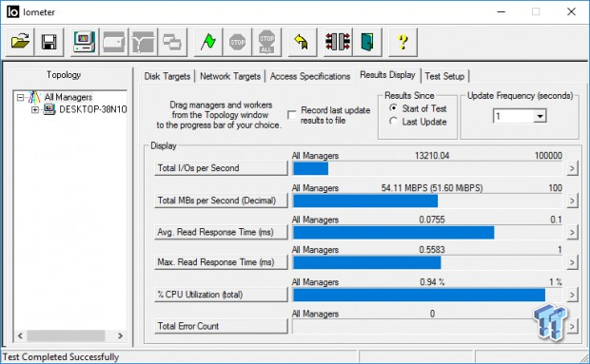Switch to the Disk Targets tab
The image size is (590, 364).
click(167, 76)
